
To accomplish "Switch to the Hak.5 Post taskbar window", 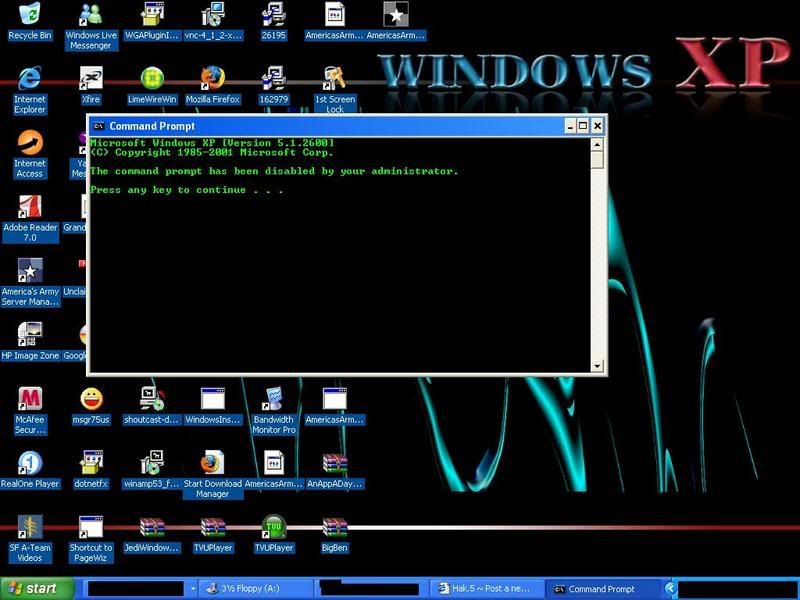I will point(486,589).
